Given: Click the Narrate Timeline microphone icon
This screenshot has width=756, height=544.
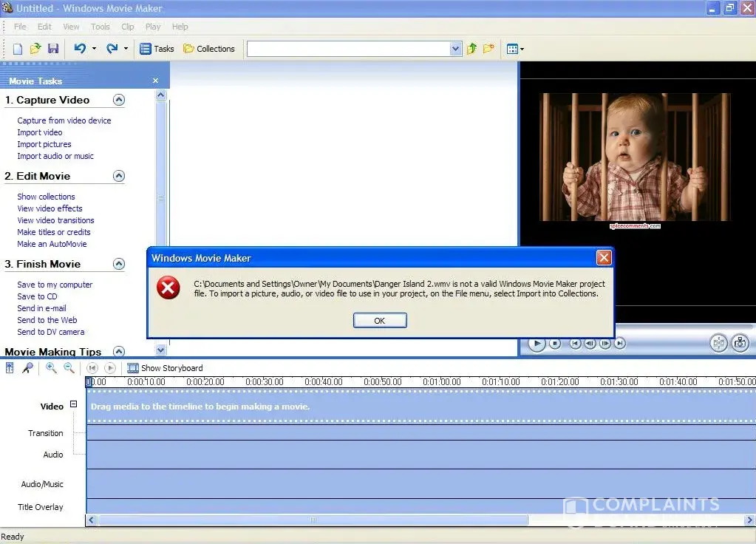Looking at the screenshot, I should (x=27, y=368).
